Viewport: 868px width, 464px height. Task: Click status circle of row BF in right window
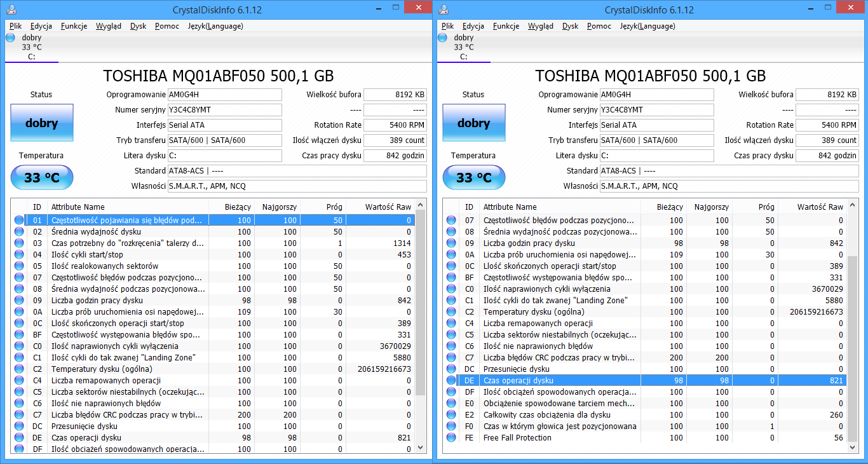tap(452, 278)
